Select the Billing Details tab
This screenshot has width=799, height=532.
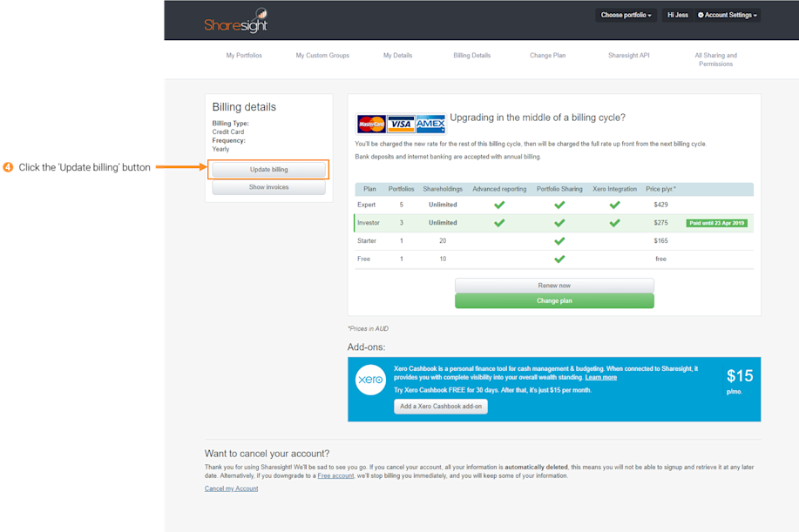[472, 56]
